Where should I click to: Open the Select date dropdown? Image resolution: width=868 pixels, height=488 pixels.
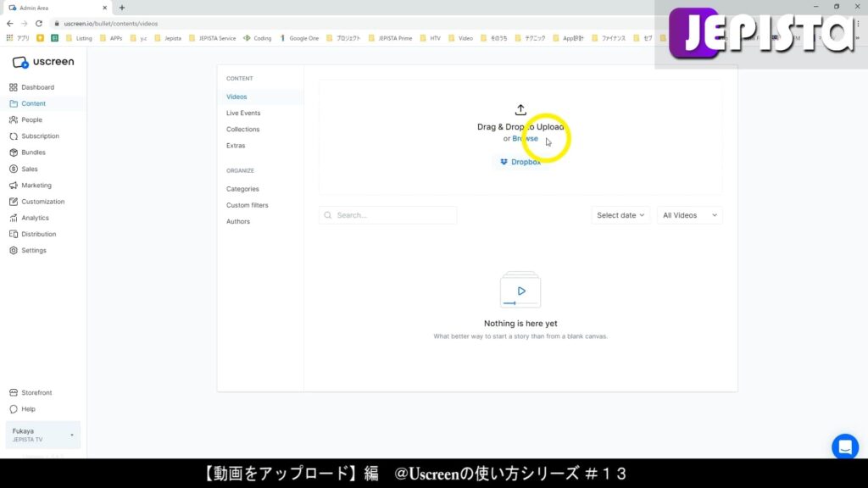(620, 215)
